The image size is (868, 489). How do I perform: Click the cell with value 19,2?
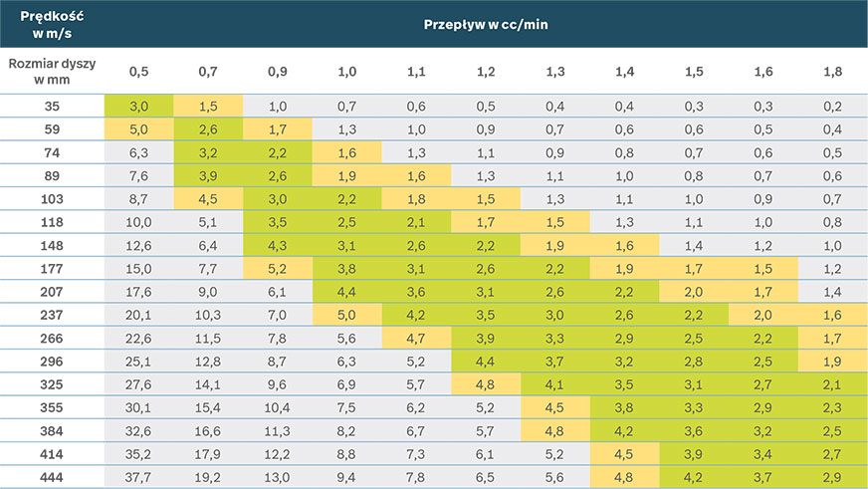[208, 476]
